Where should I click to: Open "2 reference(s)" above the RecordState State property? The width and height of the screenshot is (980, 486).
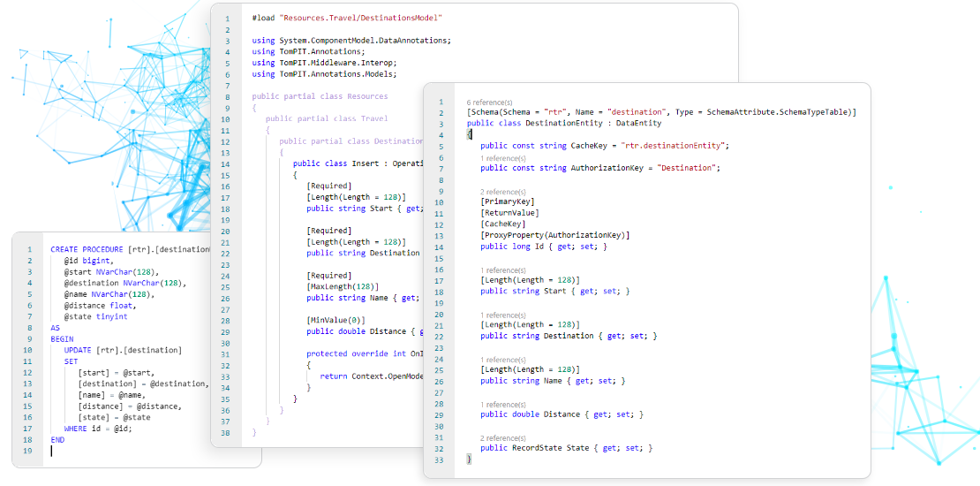(x=503, y=438)
